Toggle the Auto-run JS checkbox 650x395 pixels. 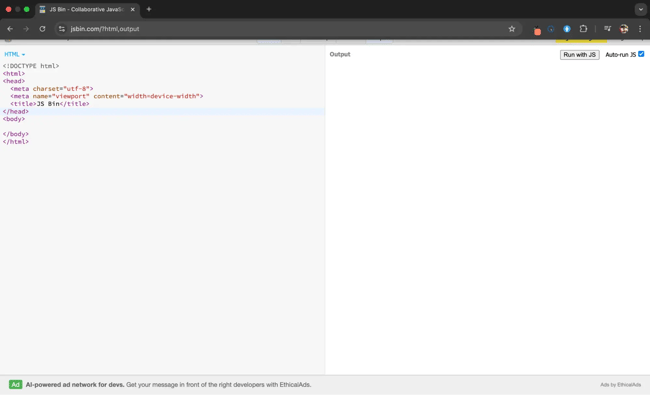coord(641,54)
